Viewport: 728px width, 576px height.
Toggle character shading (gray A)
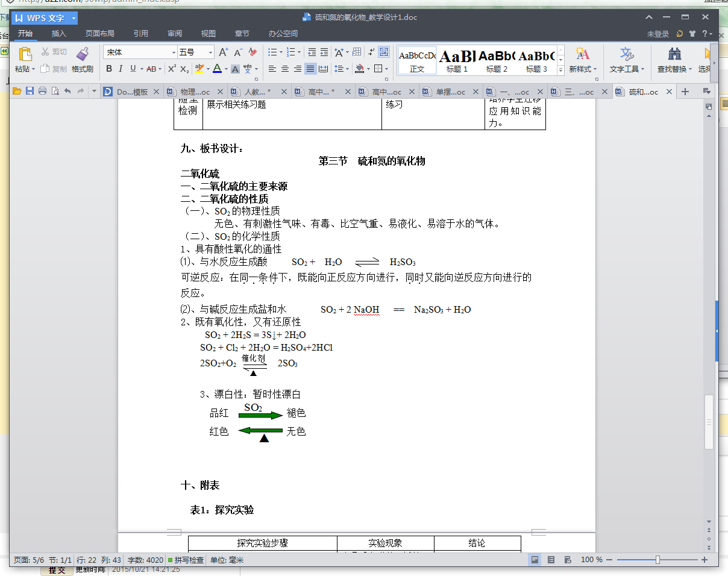235,69
